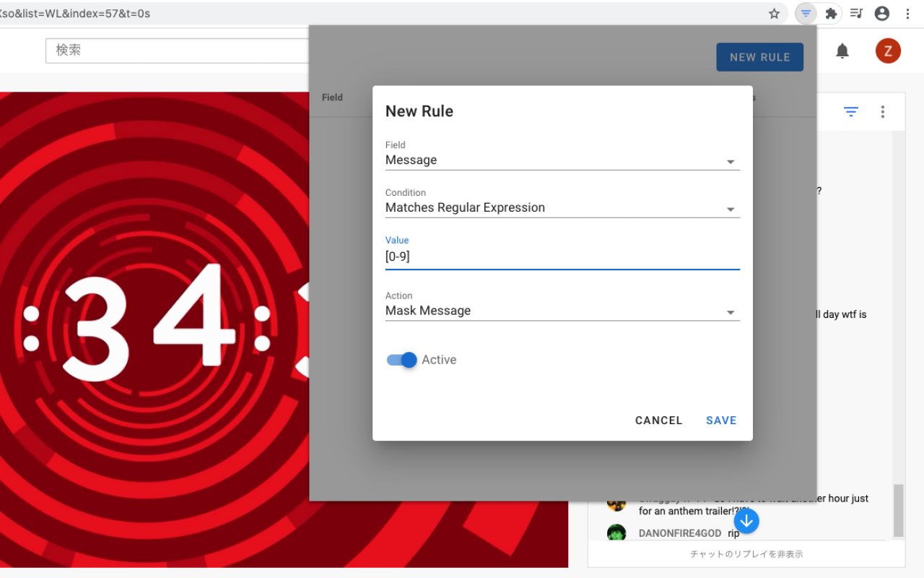Click the NEW RULE button behind the dialog
The height and width of the screenshot is (578, 924).
(x=759, y=57)
